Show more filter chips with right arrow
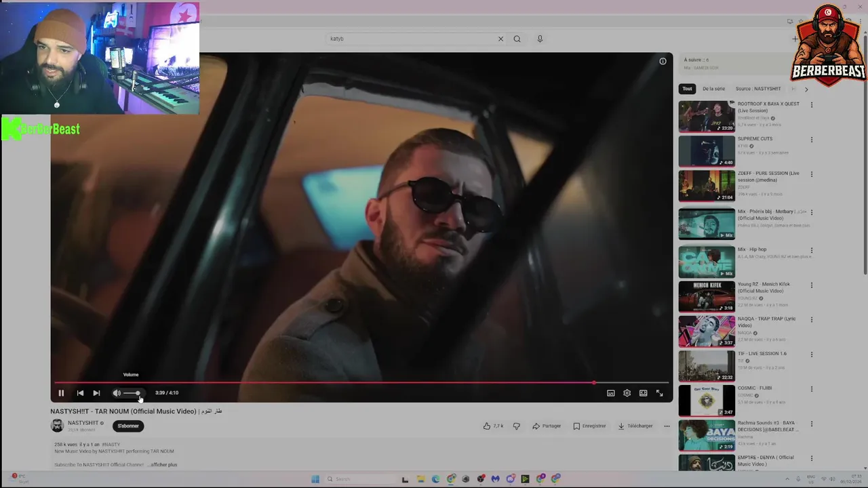868x488 pixels. 806,89
